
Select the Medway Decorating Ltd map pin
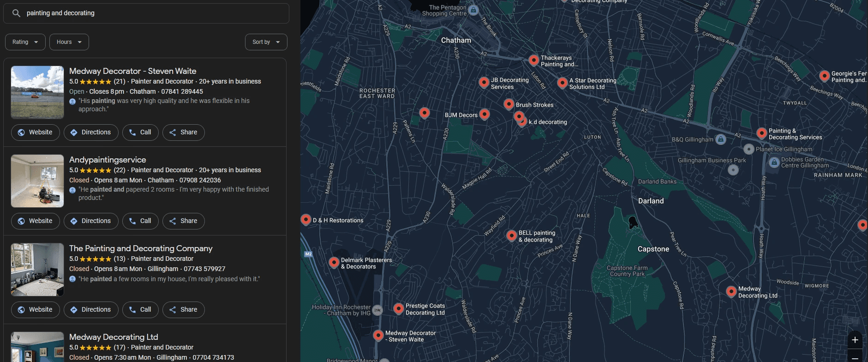click(x=731, y=291)
